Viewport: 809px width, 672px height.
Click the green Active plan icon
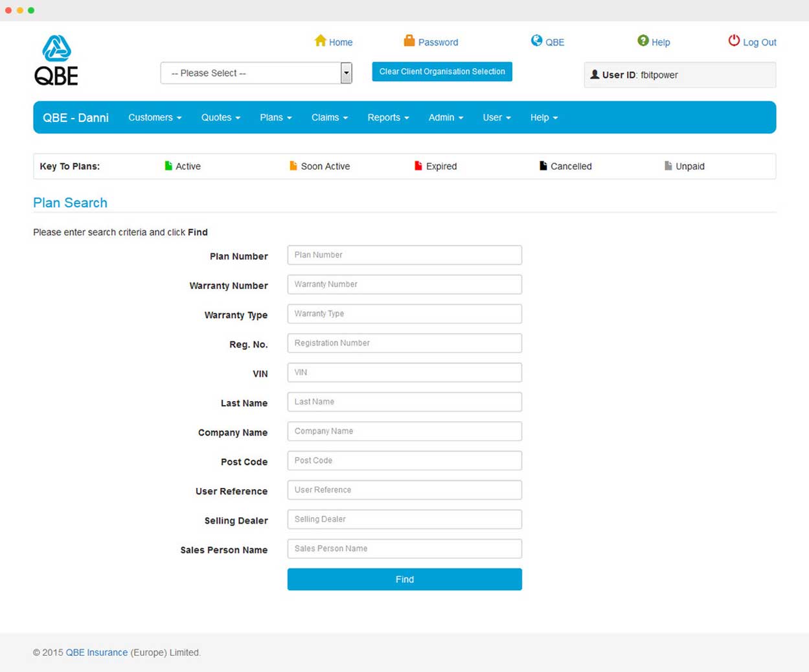[x=168, y=166]
